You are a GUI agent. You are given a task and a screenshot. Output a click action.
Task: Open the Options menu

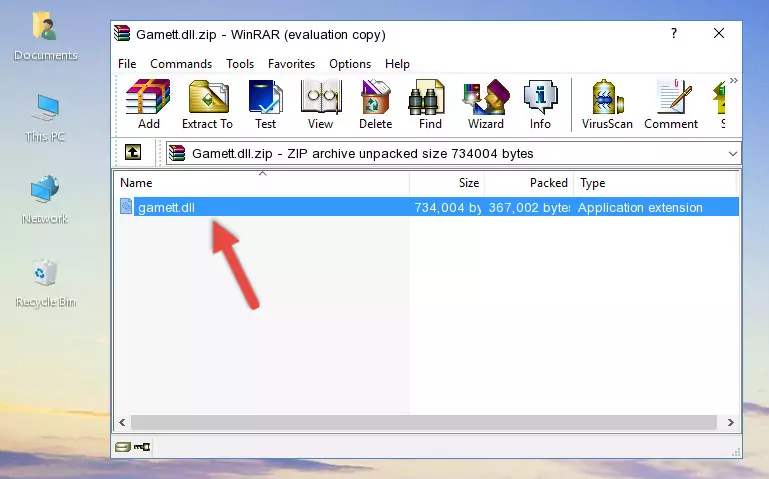[x=350, y=64]
